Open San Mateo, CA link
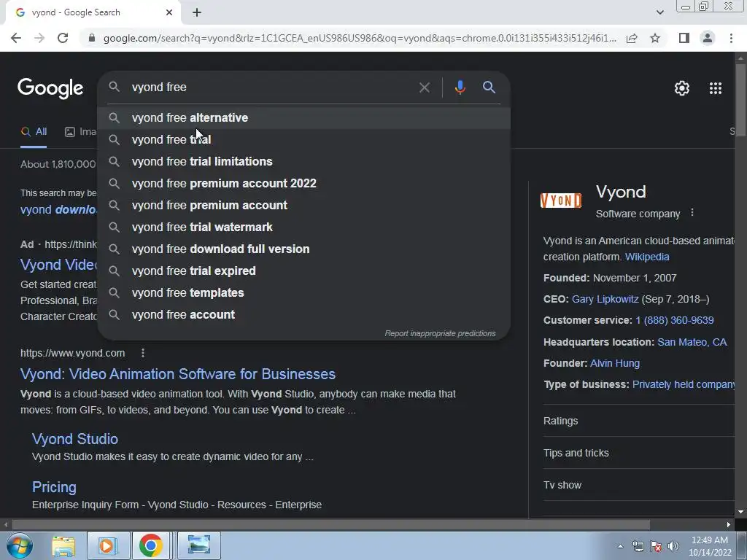 pos(692,343)
